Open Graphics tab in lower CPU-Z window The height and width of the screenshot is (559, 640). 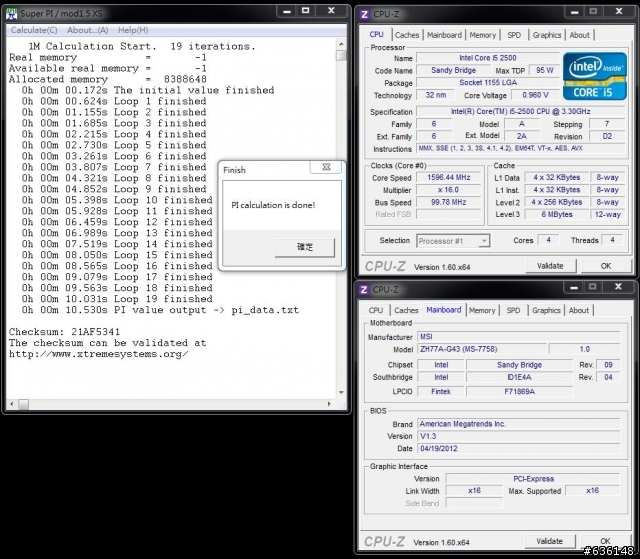pyautogui.click(x=546, y=311)
